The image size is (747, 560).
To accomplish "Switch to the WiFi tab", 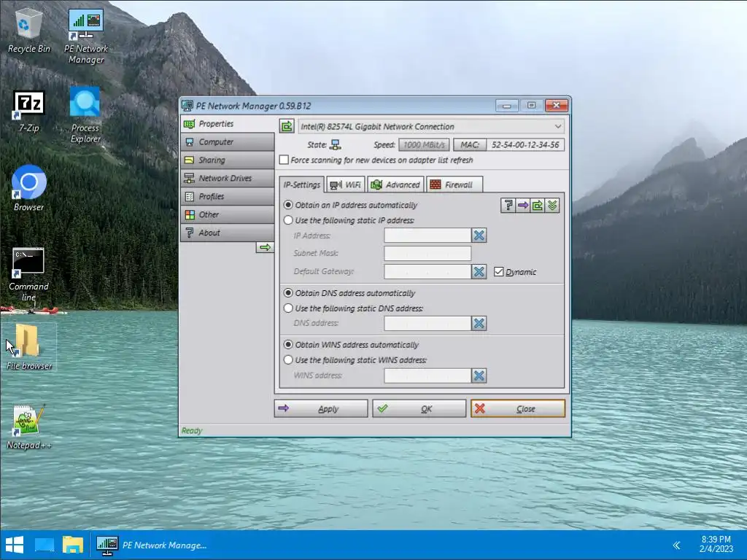I will [x=346, y=184].
